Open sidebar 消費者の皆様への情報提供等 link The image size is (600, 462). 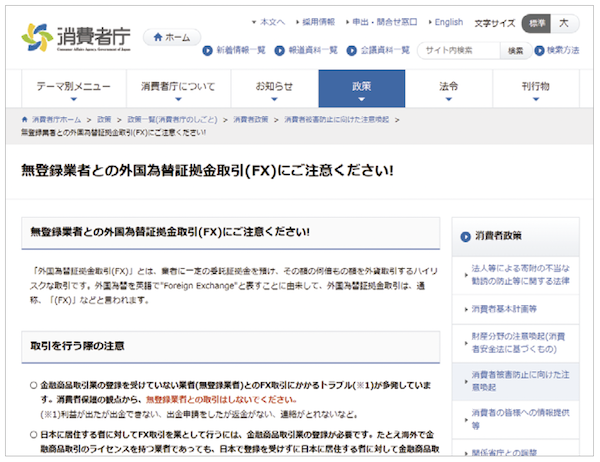coord(520,419)
